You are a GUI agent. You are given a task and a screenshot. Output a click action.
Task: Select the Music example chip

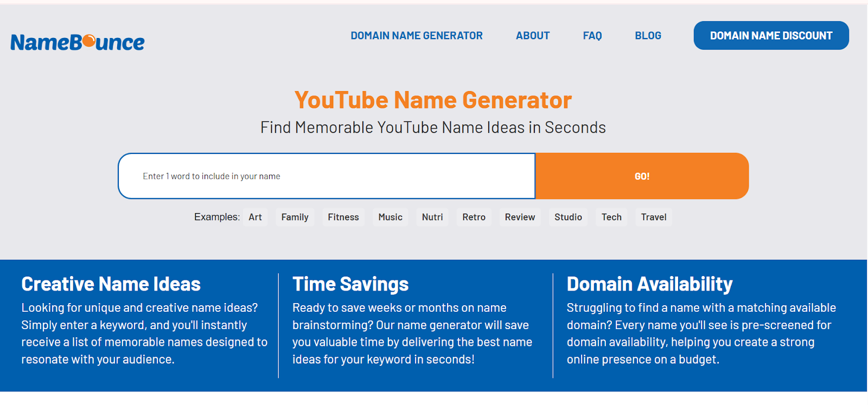[x=391, y=217]
